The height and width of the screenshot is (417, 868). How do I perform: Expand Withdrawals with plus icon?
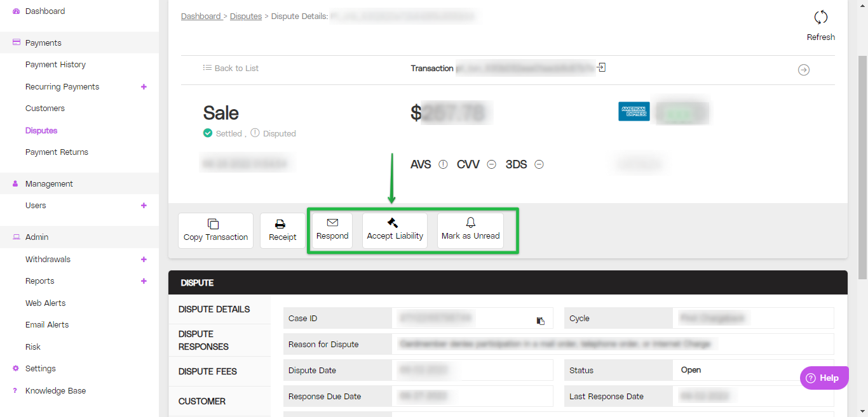pos(144,260)
